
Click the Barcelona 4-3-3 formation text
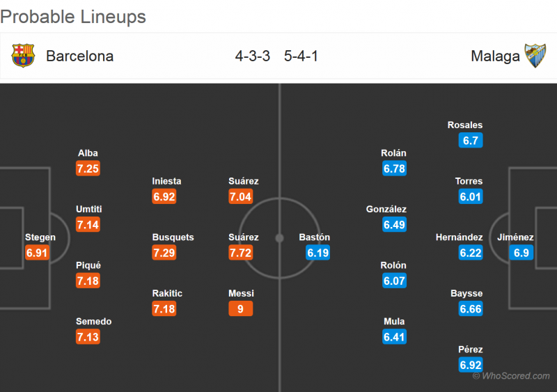(252, 56)
